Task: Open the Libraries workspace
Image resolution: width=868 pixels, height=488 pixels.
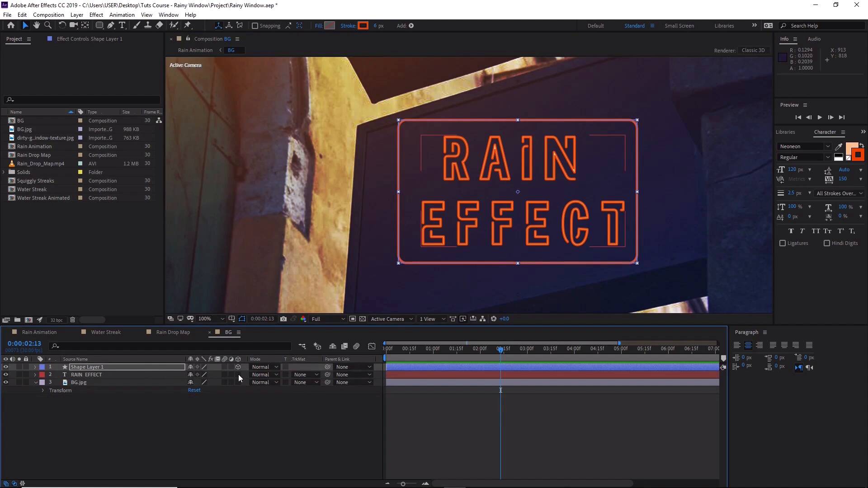Action: click(724, 26)
